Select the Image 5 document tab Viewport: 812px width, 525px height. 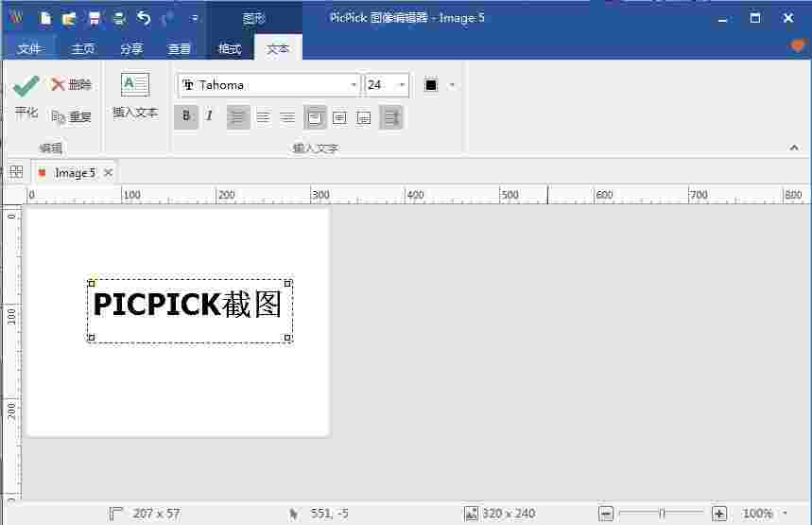pyautogui.click(x=73, y=172)
